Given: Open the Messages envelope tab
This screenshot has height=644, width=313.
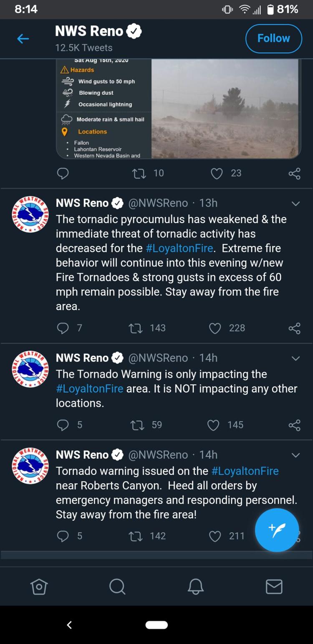Looking at the screenshot, I should pyautogui.click(x=274, y=587).
